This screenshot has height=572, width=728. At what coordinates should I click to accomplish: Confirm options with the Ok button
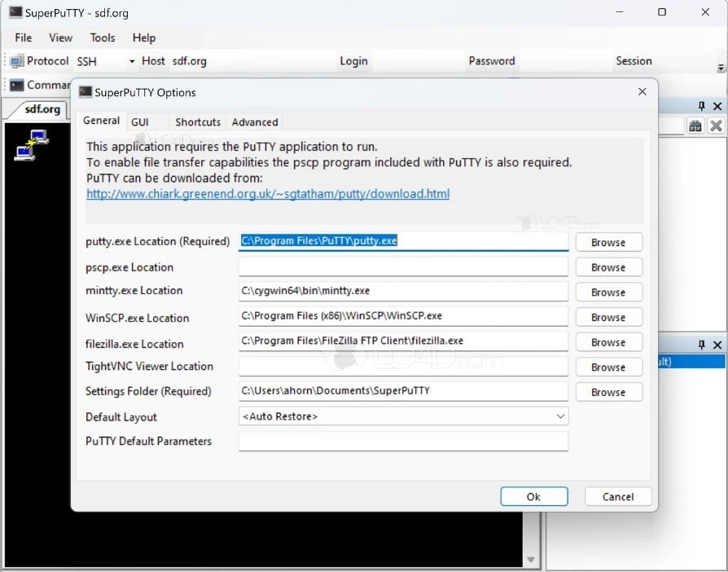click(534, 496)
